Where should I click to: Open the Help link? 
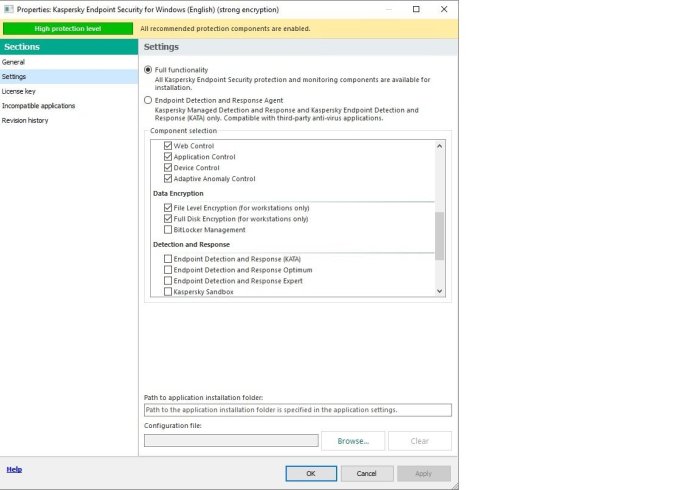click(14, 469)
